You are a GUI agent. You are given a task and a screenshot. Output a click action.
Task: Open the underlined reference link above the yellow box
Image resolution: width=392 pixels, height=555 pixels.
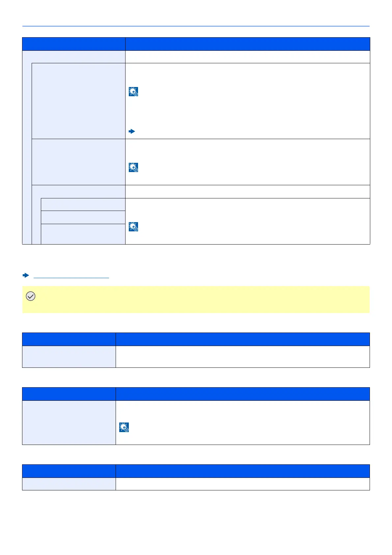[71, 276]
